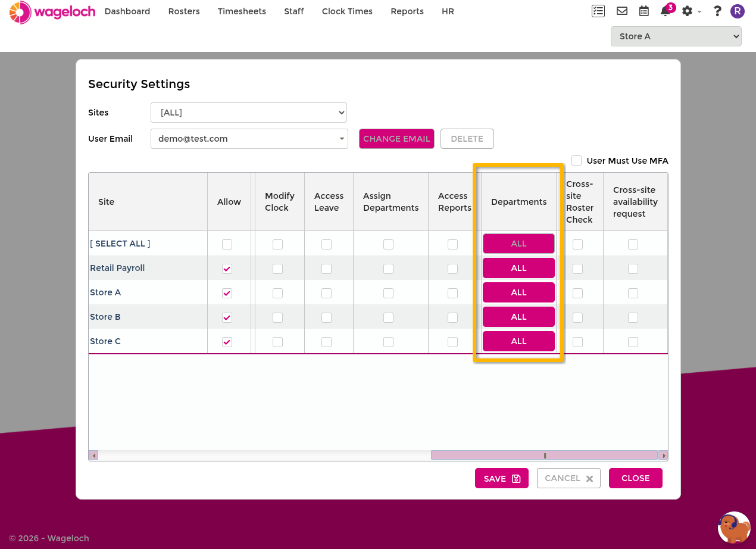
Task: Tick Modify Clock for Retail Payroll
Action: (277, 269)
